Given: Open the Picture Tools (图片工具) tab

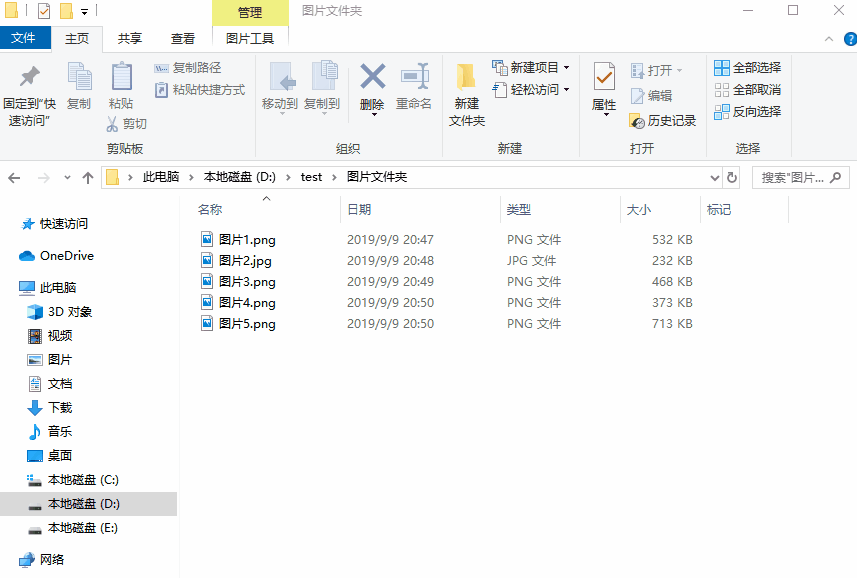Looking at the screenshot, I should (250, 38).
